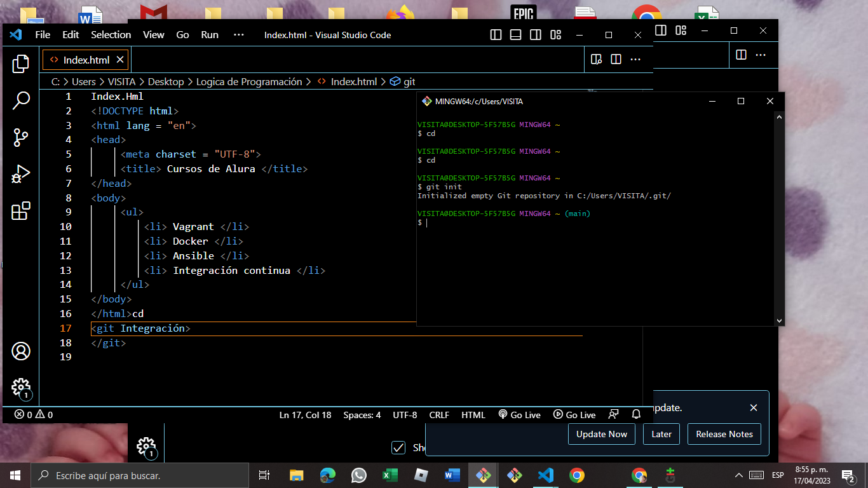Click the Later button
The width and height of the screenshot is (868, 488).
661,434
